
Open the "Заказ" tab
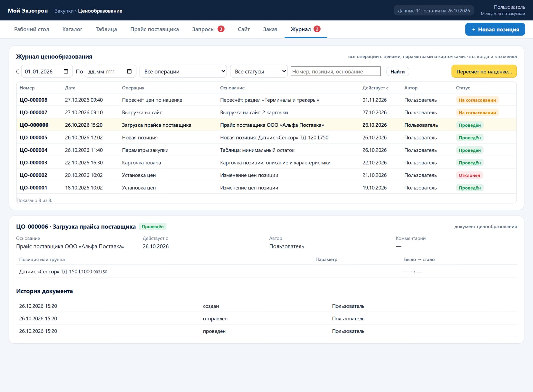click(270, 29)
